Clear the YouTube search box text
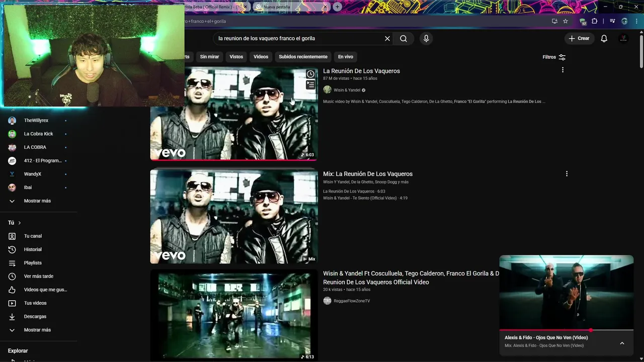 coord(387,38)
